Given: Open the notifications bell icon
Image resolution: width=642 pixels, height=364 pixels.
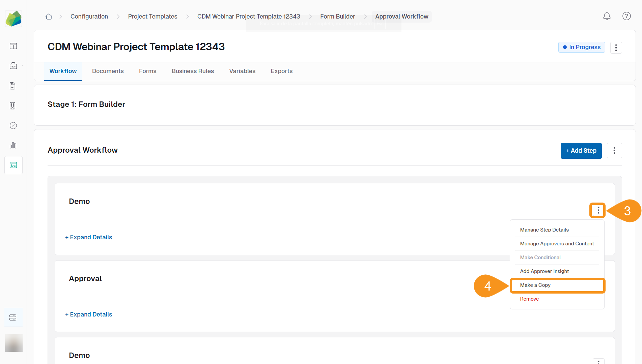Looking at the screenshot, I should [x=607, y=16].
